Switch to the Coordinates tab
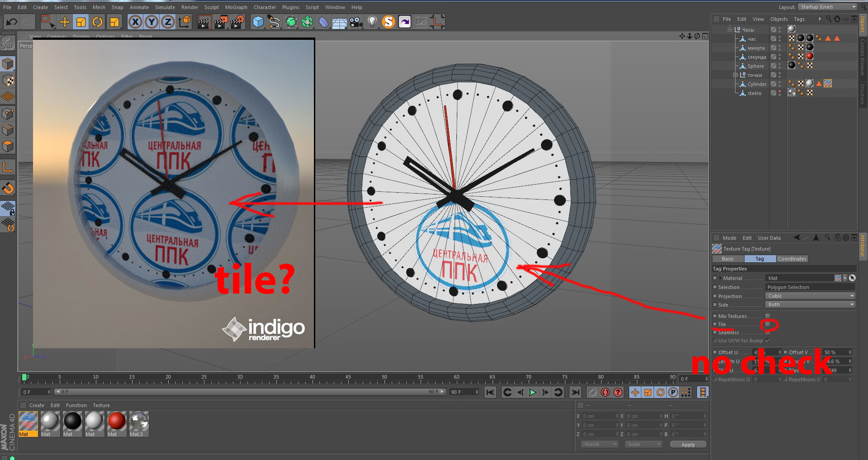The image size is (868, 460). [x=792, y=259]
